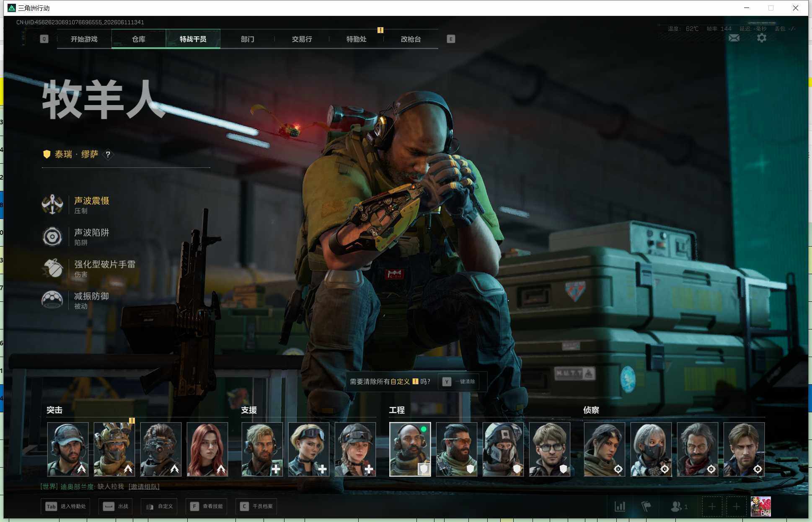Switch to the 特勤处 tab
Viewport: 812px width, 522px height.
coord(357,39)
